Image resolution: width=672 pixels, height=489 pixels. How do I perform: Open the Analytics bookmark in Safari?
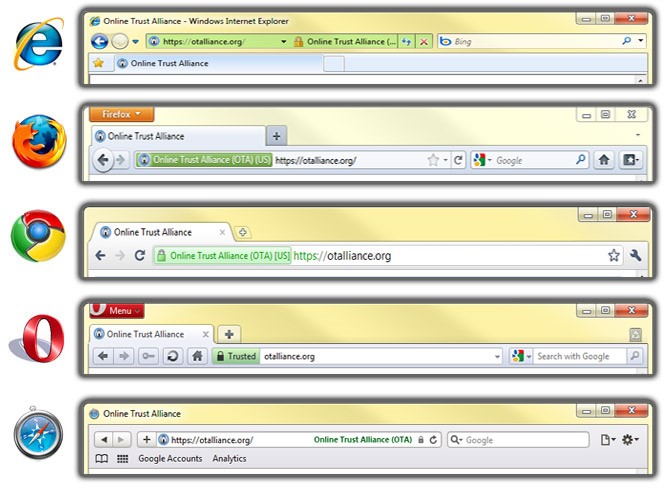click(229, 459)
